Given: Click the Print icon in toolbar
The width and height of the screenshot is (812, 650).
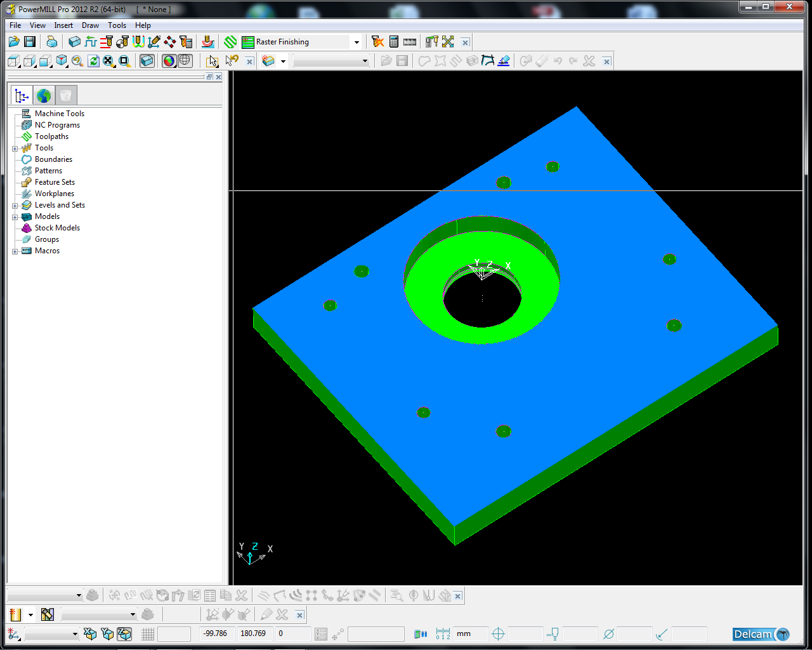Looking at the screenshot, I should pos(52,42).
